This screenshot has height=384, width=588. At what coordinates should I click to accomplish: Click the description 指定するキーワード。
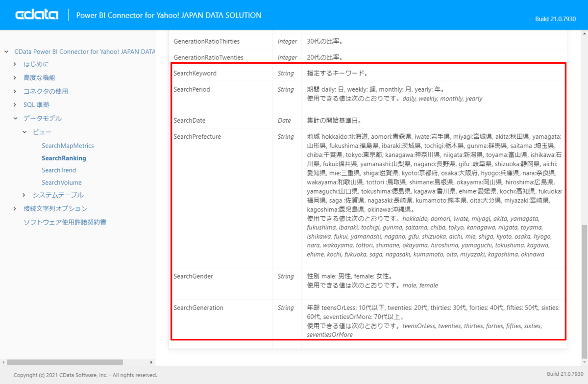337,73
